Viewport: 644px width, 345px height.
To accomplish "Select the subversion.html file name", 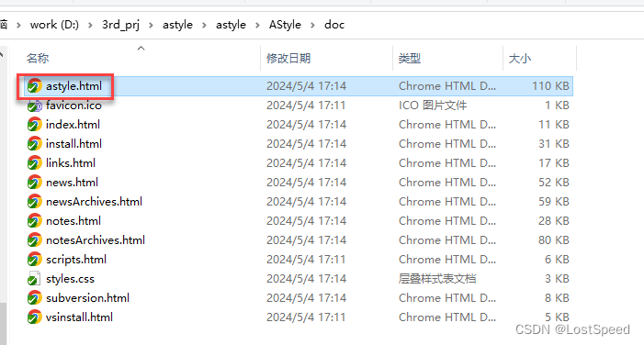I will click(87, 298).
